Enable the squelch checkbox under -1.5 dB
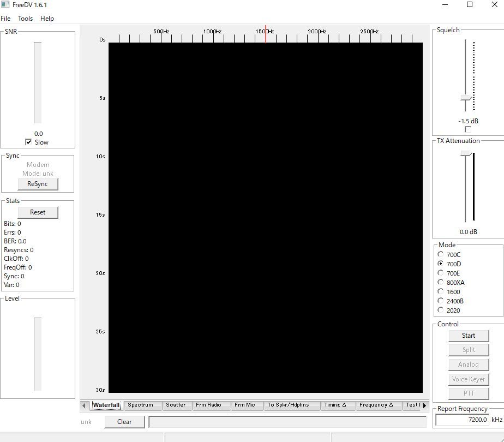This screenshot has width=504, height=442. click(x=468, y=129)
